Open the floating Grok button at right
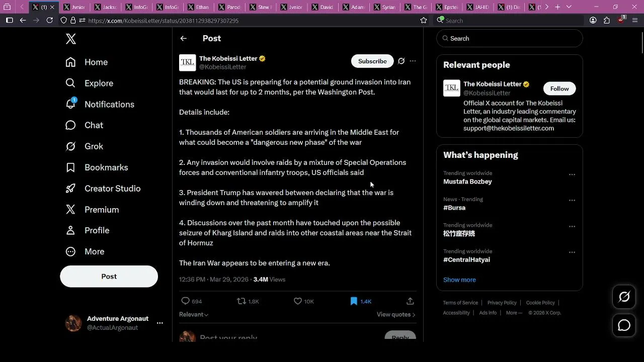 624,297
